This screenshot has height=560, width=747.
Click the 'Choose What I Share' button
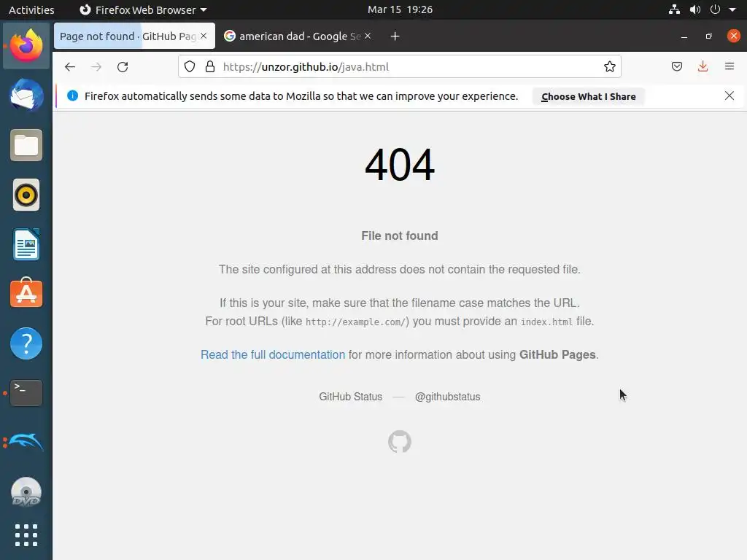pyautogui.click(x=589, y=96)
